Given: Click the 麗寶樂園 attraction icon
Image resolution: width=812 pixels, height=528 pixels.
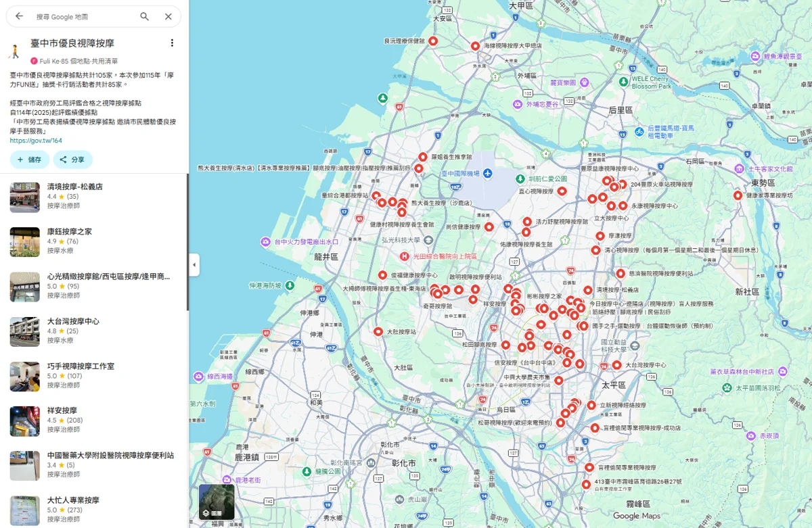Looking at the screenshot, I should (584, 82).
